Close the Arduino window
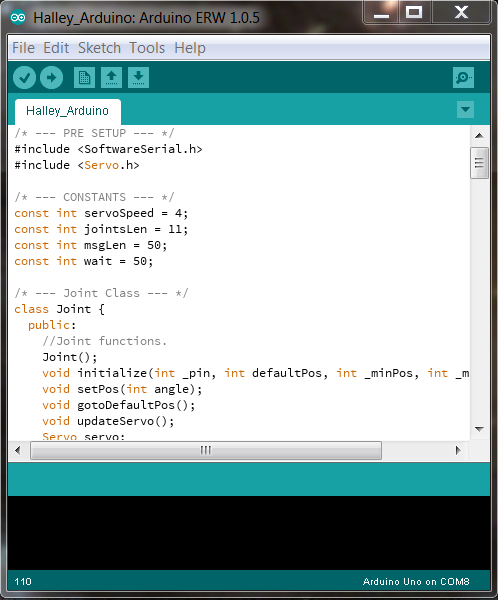Viewport: 498px width, 600px height. pos(461,13)
